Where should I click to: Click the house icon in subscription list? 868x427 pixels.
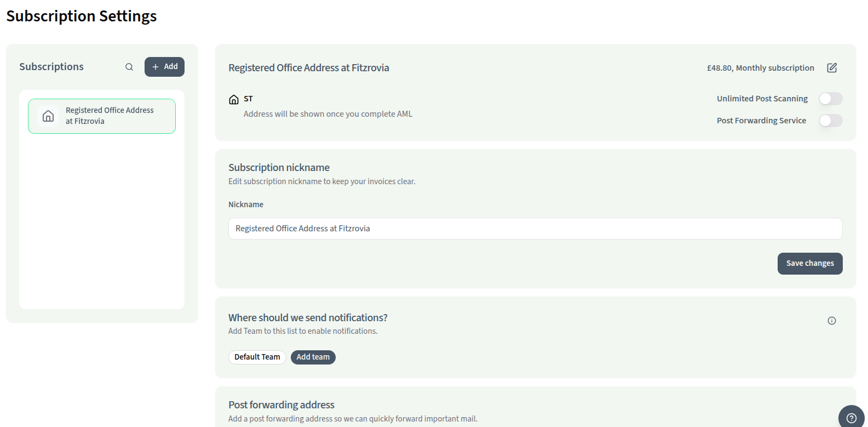pyautogui.click(x=48, y=116)
